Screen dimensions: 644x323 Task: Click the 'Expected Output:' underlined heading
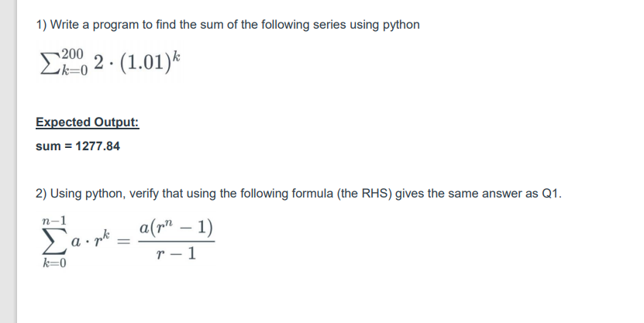(x=88, y=122)
